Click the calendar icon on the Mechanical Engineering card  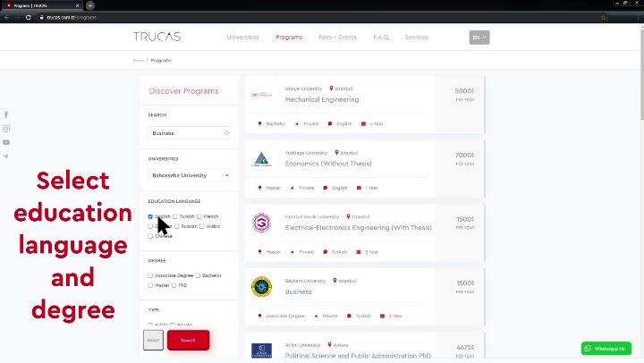click(363, 123)
